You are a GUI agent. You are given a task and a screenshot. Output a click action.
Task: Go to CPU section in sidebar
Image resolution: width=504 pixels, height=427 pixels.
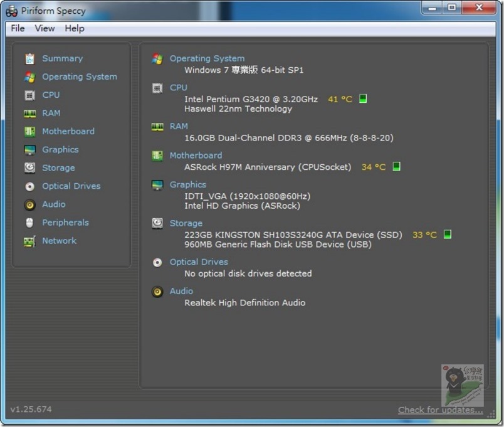[x=51, y=95]
